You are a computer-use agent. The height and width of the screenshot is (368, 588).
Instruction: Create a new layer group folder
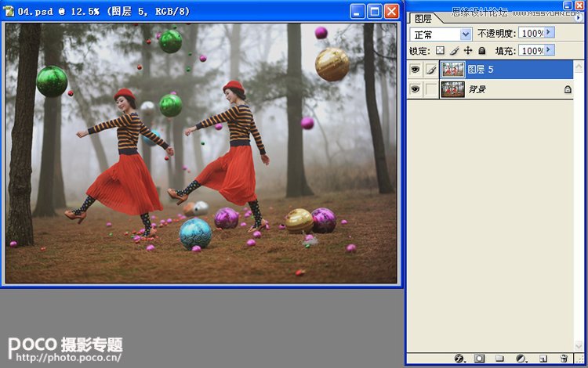(499, 359)
